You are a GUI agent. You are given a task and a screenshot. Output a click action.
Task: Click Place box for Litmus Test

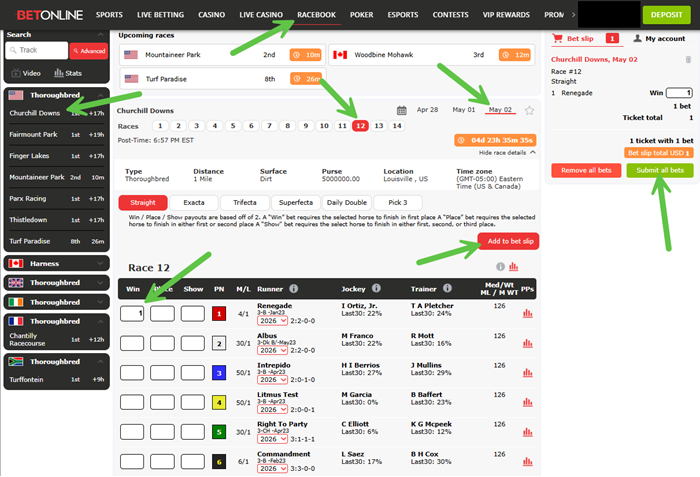click(x=162, y=402)
